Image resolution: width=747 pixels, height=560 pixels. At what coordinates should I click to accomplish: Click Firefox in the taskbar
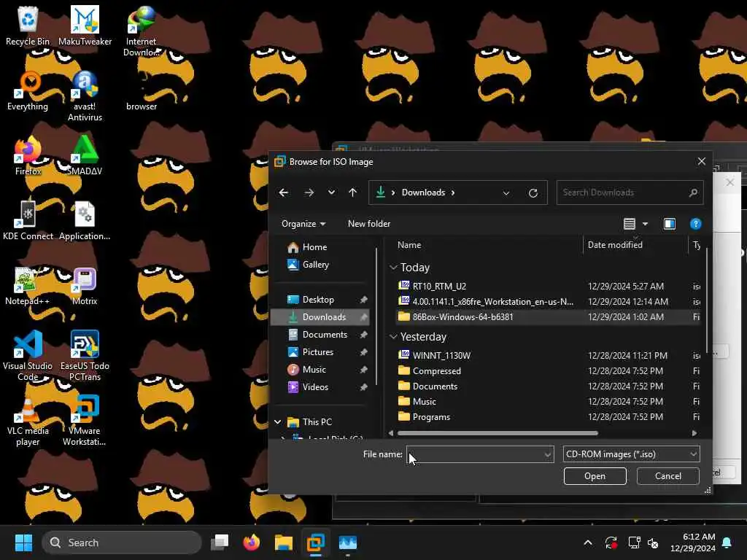pos(252,542)
